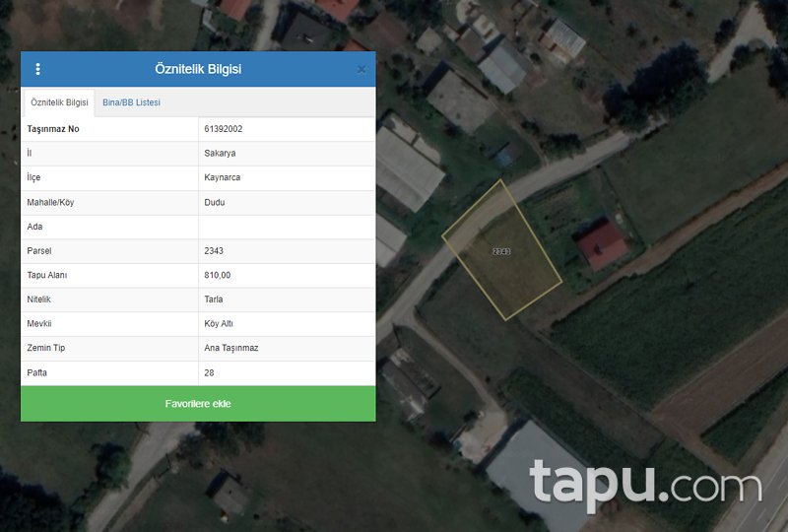Click the Zemin Tip value Ana Taşınmaz
The width and height of the screenshot is (788, 532).
(x=230, y=348)
